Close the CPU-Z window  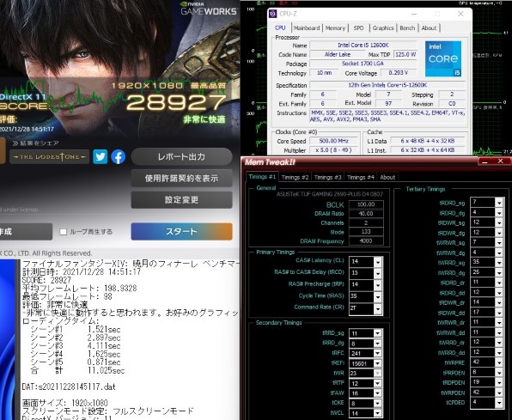[460, 14]
